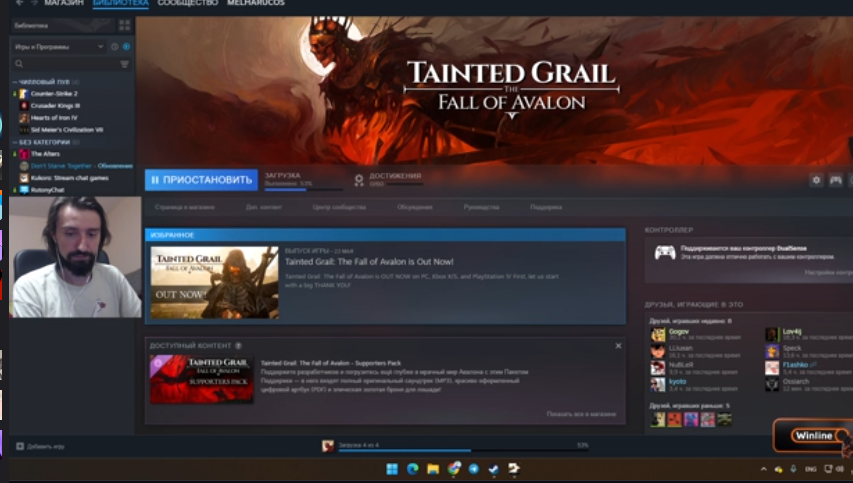Toggle the recent activity clock filter
The image size is (853, 483).
tap(115, 47)
